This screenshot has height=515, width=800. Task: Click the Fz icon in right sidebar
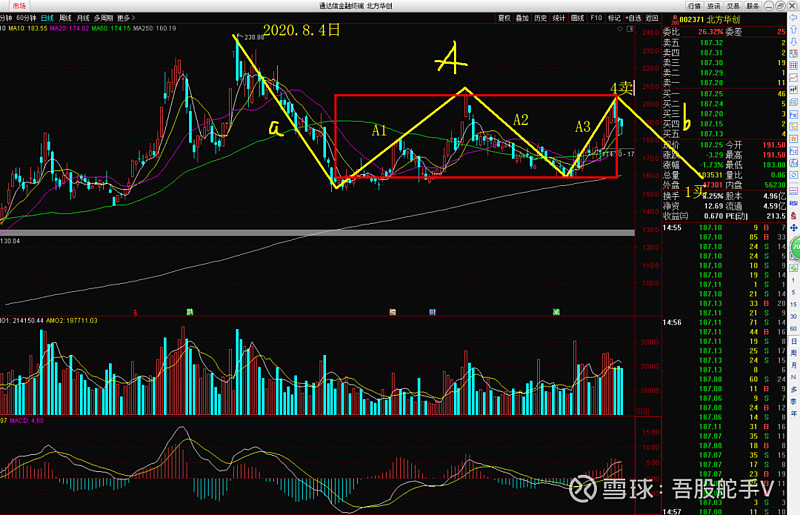793,151
